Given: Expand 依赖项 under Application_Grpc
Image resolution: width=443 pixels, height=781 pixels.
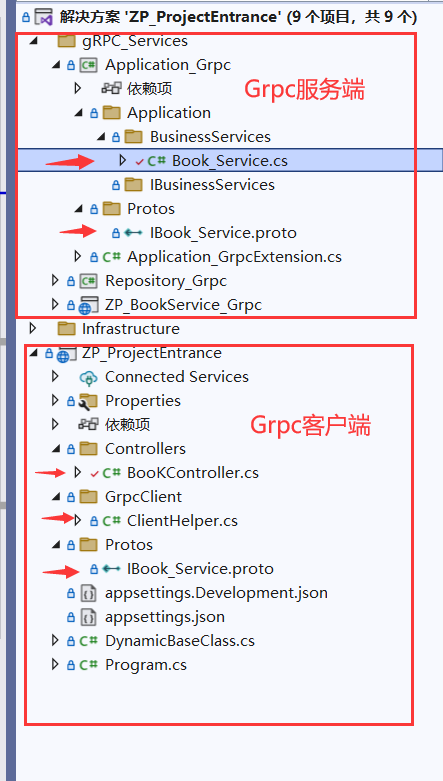Looking at the screenshot, I should [x=77, y=89].
